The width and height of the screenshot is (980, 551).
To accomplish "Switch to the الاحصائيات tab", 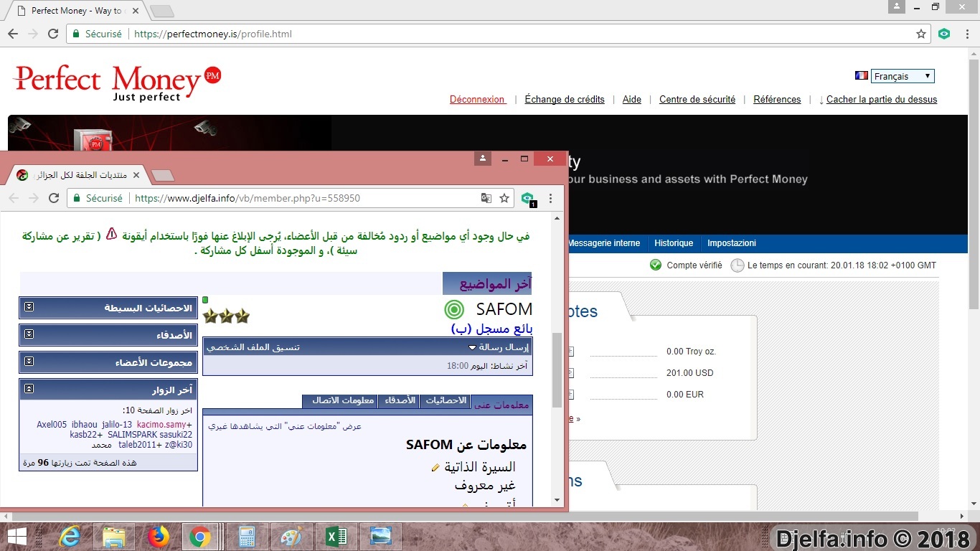I will pos(446,400).
